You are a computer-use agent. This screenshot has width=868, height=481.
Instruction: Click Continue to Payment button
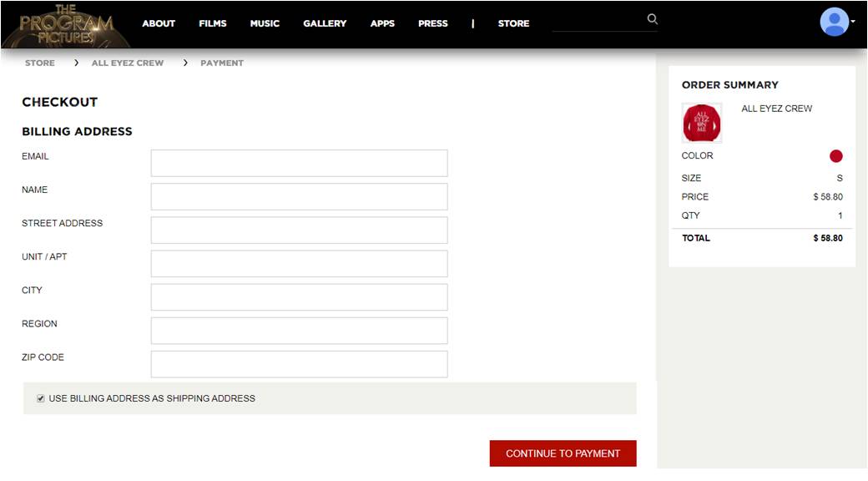coord(563,453)
